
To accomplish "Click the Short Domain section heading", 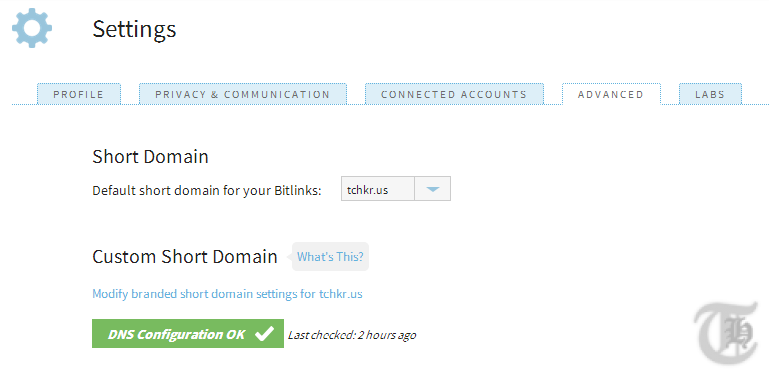I will point(150,157).
